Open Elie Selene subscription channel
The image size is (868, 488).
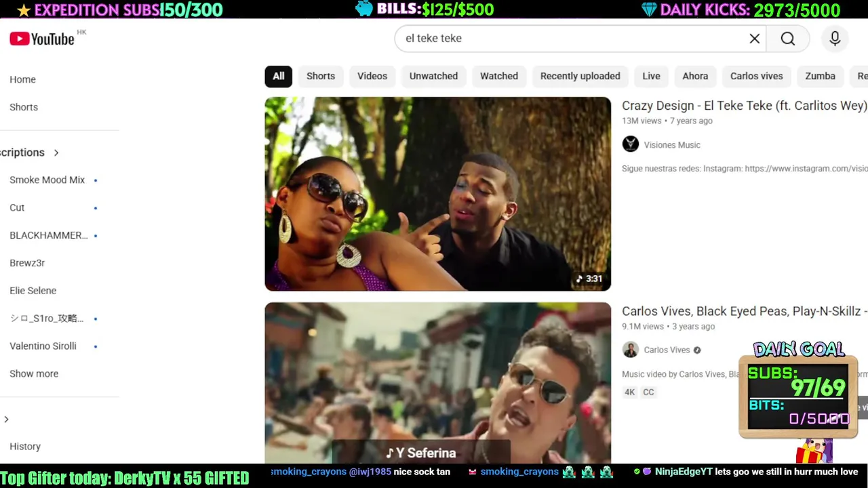(x=33, y=291)
